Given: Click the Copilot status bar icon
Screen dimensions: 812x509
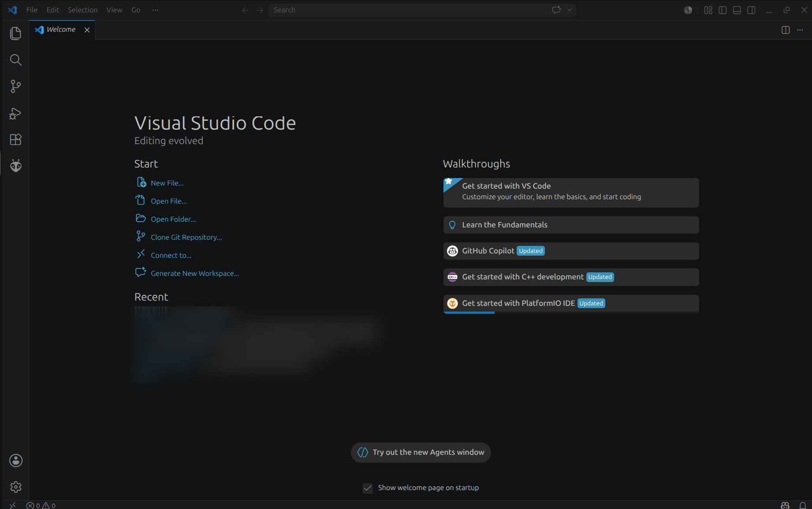Looking at the screenshot, I should 785,505.
